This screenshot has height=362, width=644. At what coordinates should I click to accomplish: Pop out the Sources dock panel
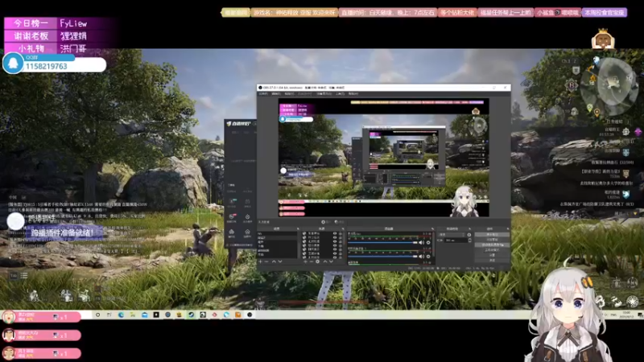click(x=343, y=229)
